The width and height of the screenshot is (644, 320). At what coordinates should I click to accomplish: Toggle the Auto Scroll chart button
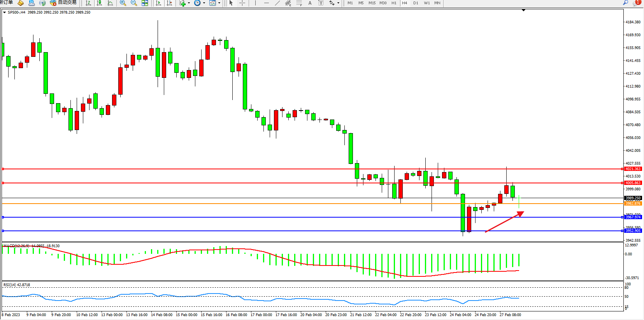point(158,3)
